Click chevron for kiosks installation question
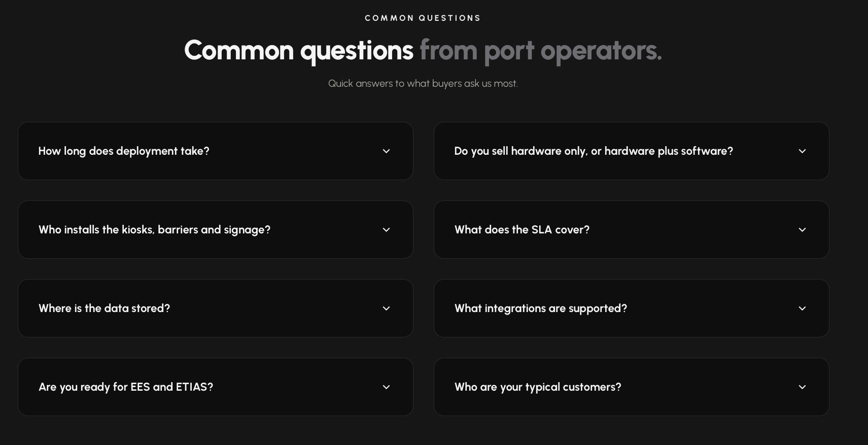Screen dimensions: 868x445 386,230
